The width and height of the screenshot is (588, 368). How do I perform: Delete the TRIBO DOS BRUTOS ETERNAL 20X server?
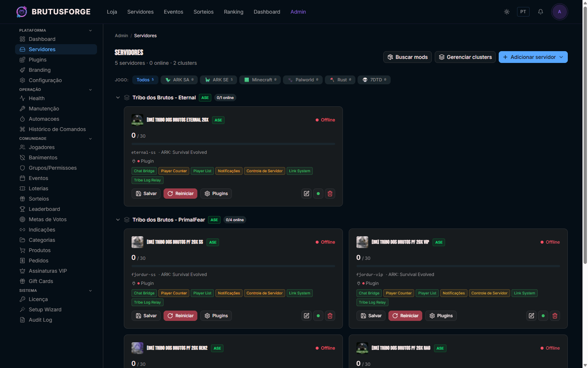tap(330, 194)
